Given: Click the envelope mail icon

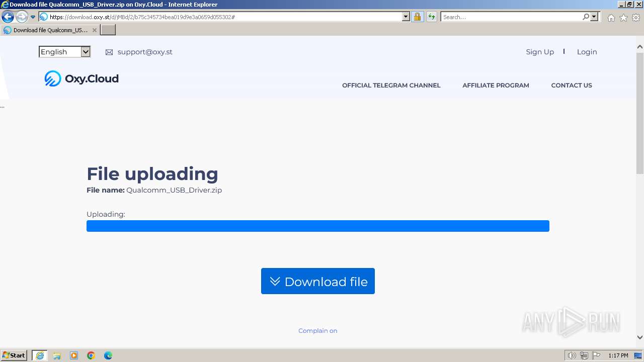Looking at the screenshot, I should [x=109, y=52].
